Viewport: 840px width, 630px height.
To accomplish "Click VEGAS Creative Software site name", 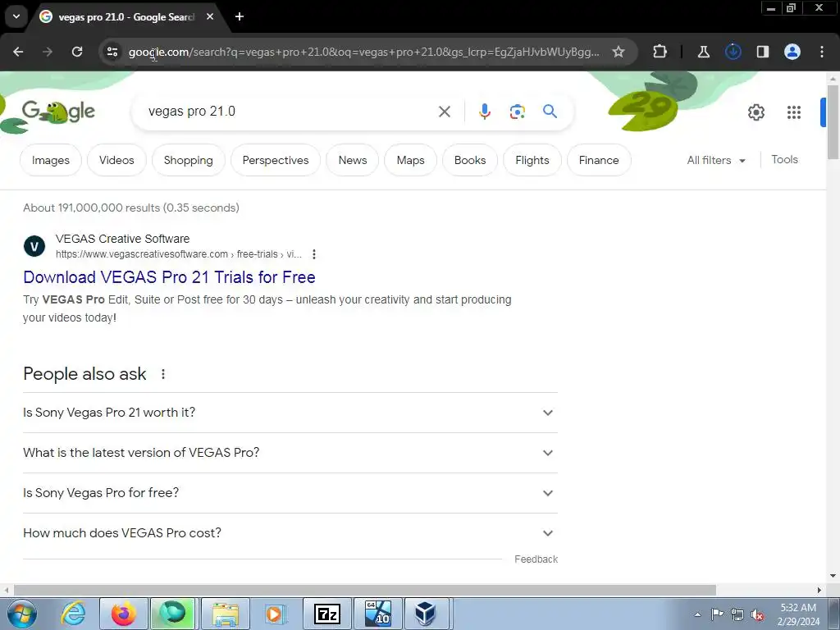I will 122,239.
